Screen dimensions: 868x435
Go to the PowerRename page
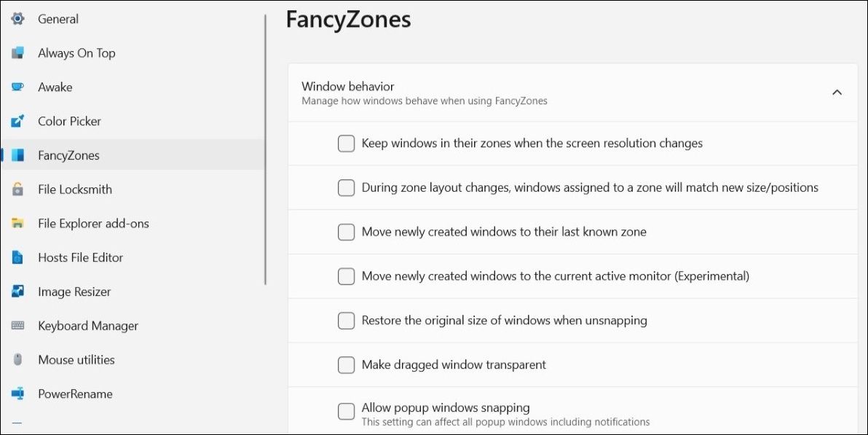75,393
